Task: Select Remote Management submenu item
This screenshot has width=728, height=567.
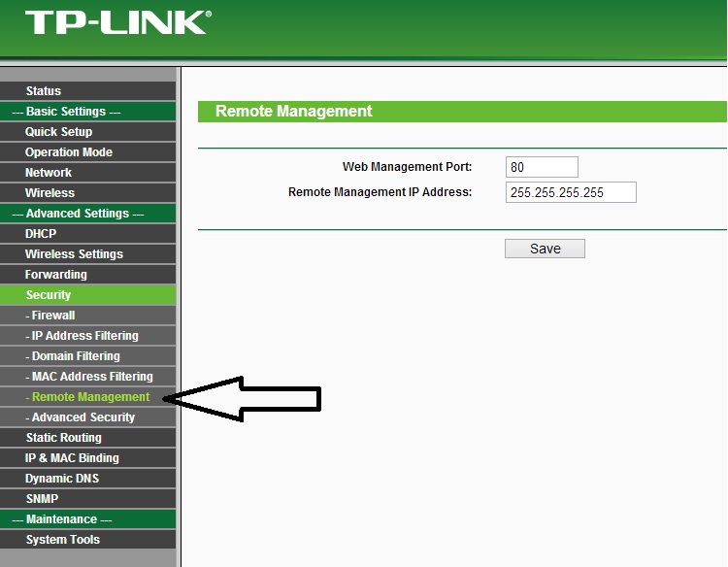Action: click(x=87, y=397)
